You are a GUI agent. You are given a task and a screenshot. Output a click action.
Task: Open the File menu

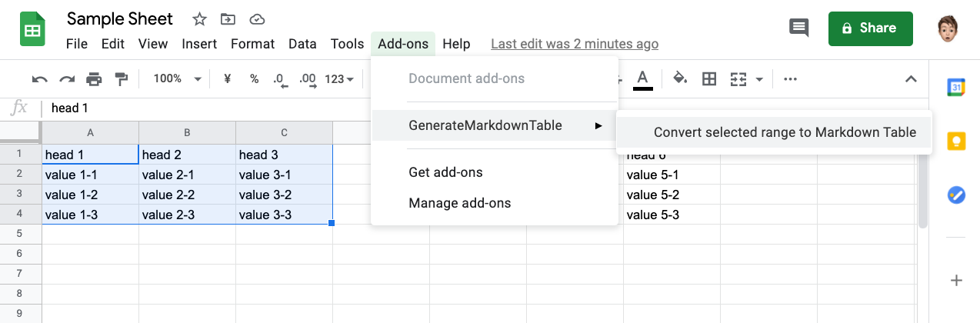click(x=77, y=44)
